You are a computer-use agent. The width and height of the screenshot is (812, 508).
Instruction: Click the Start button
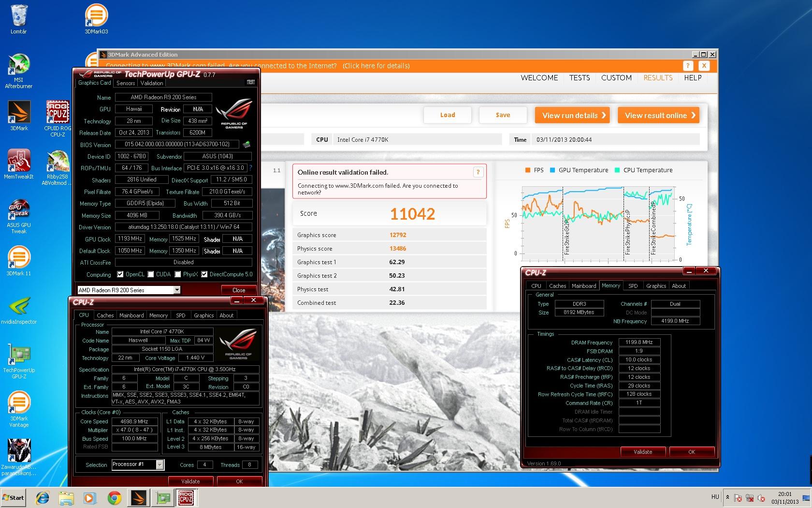(14, 497)
